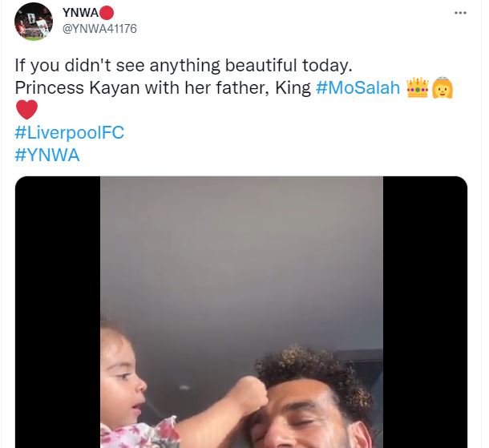Screen dimensions: 489x448
Task: Open the @YNWA41176 handle link
Action: pos(95,30)
